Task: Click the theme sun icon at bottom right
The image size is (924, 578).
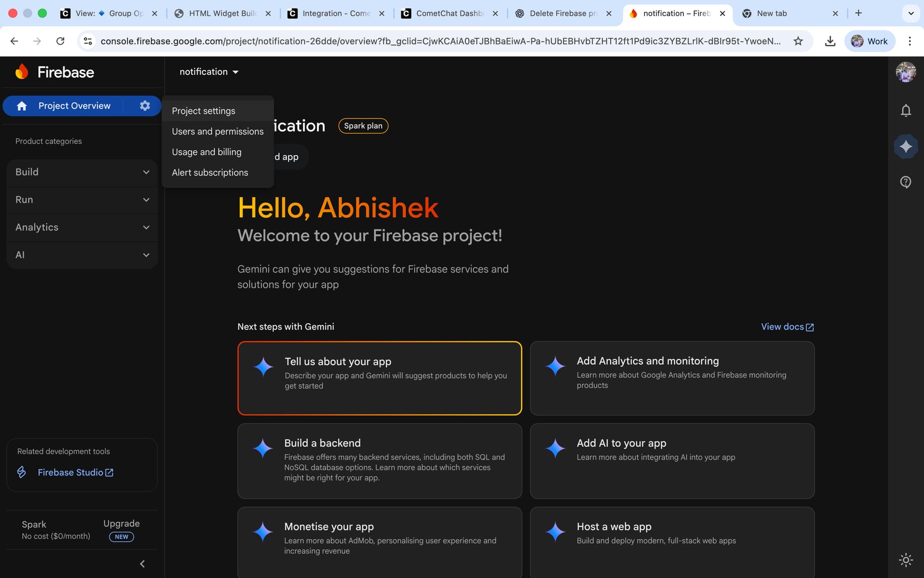Action: [x=905, y=560]
